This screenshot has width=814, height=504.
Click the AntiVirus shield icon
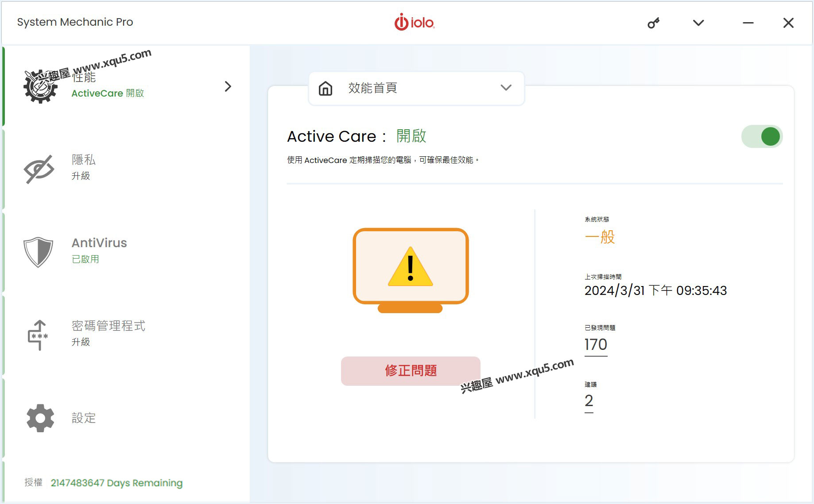(x=38, y=252)
